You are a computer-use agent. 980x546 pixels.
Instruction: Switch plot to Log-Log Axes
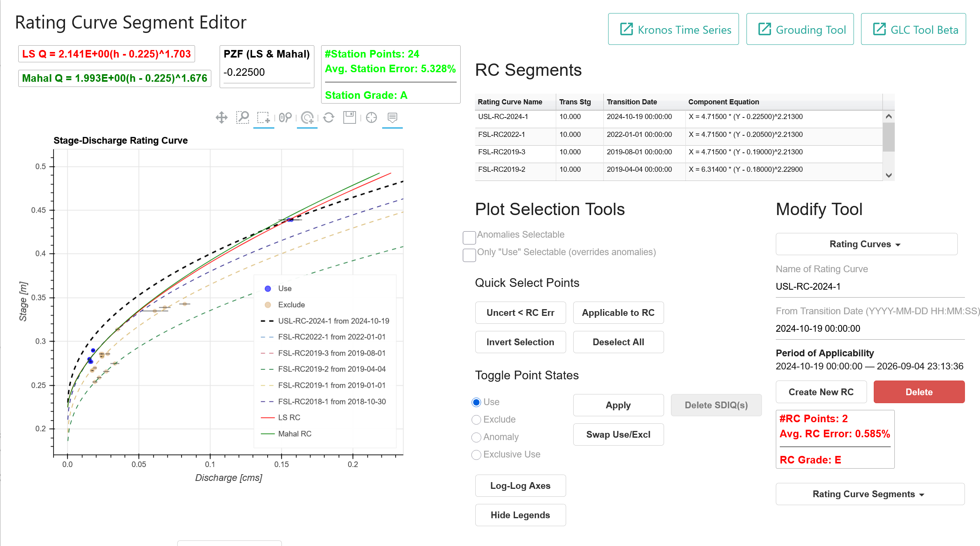pos(520,486)
